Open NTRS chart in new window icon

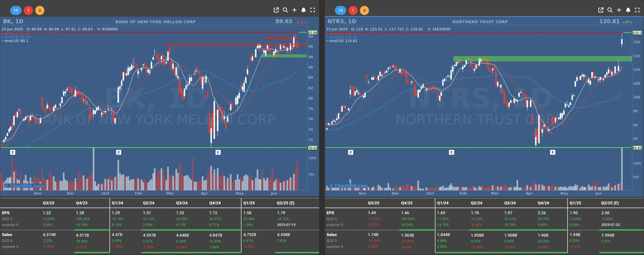coord(601,10)
